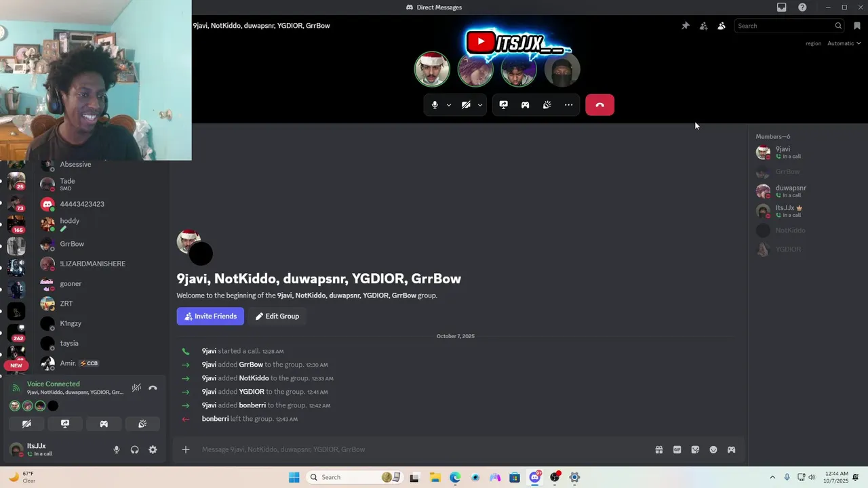Open Windows Start menu

click(x=294, y=477)
